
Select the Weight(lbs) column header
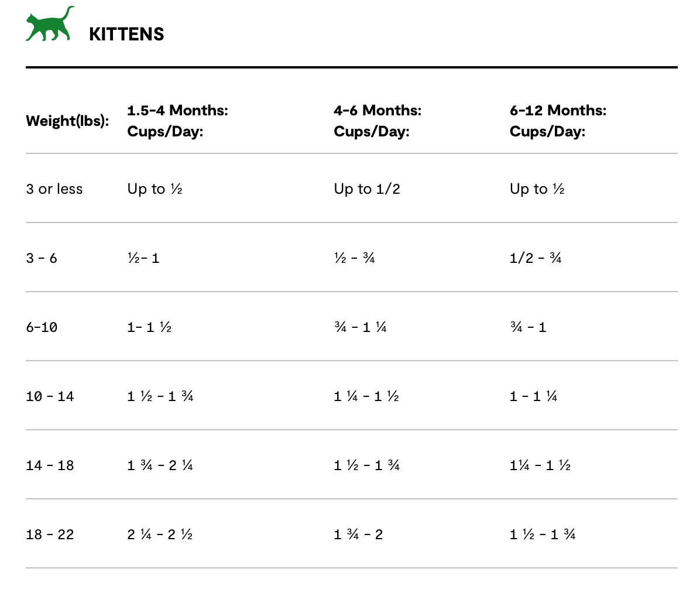67,121
